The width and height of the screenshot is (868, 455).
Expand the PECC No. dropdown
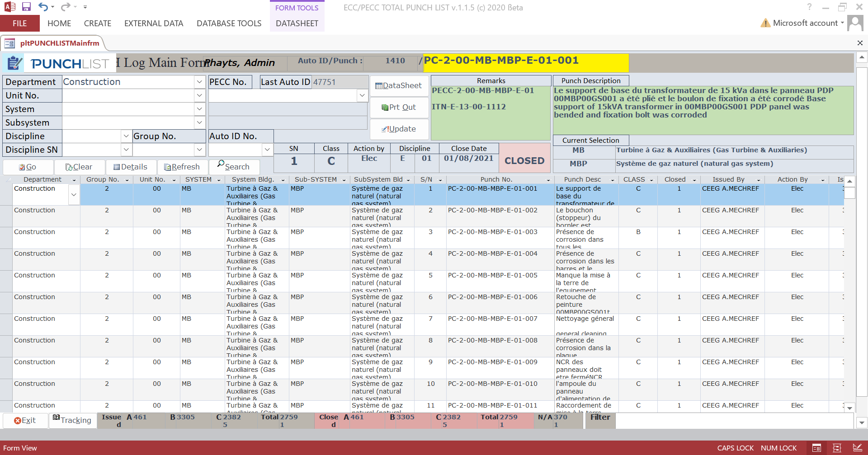pos(362,95)
